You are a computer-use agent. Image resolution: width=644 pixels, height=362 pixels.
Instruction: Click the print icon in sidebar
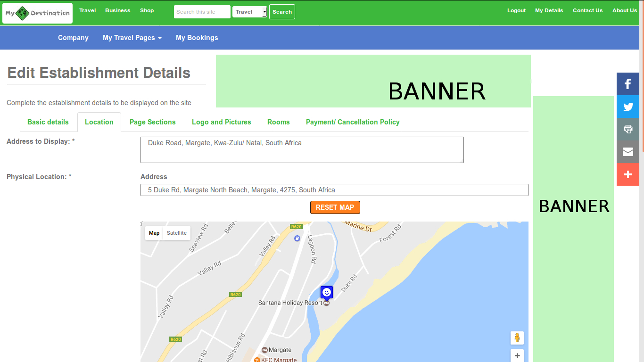627,129
